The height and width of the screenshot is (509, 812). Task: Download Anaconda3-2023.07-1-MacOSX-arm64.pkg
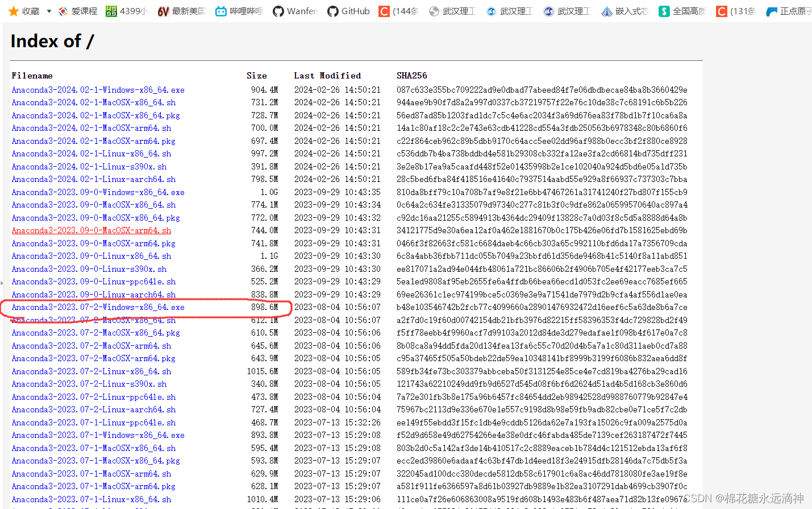pyautogui.click(x=93, y=486)
